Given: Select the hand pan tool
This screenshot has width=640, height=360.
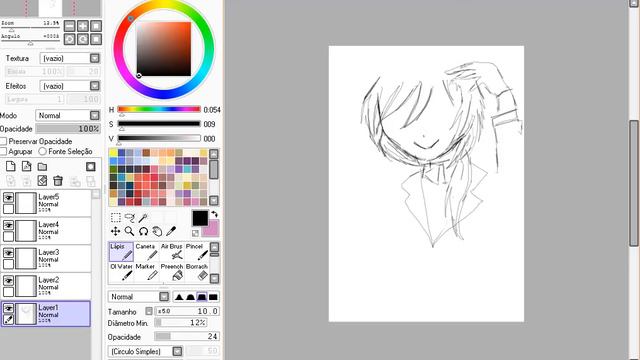Looking at the screenshot, I should (157, 231).
